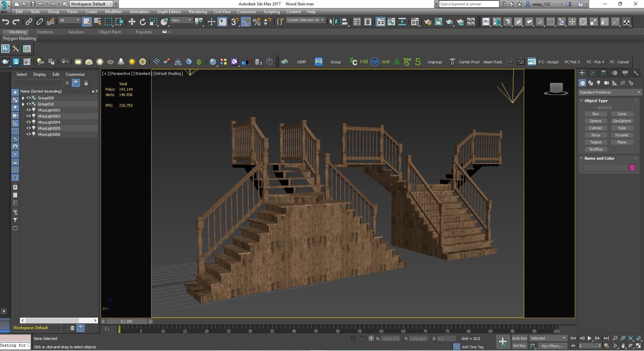Click the Undo arrow icon
This screenshot has height=351, width=644.
(5, 22)
